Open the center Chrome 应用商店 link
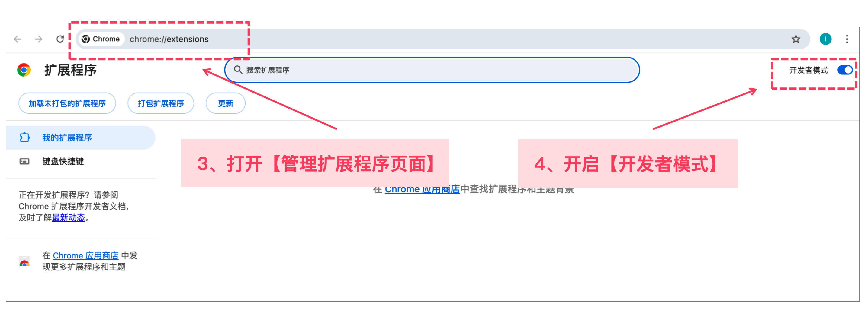This screenshot has width=868, height=313. (422, 189)
